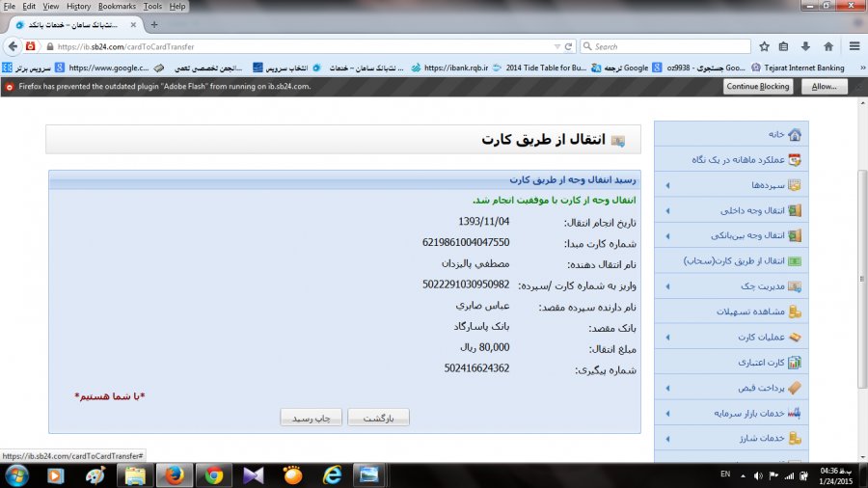The height and width of the screenshot is (488, 868).
Task: Expand the انتقال وجه بین‌بانکی submenu arrow
Action: 667,236
